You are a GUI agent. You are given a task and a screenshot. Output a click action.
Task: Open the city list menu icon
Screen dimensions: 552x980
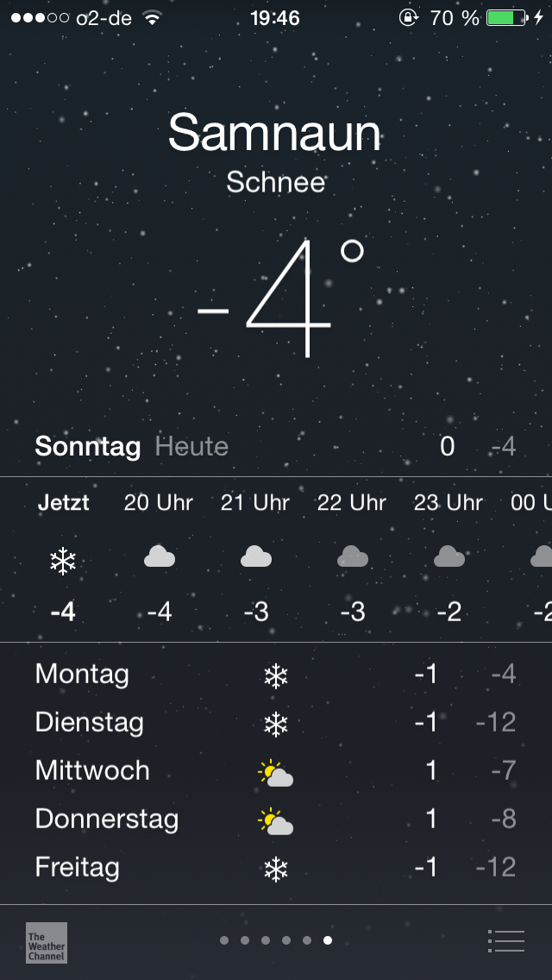(505, 940)
